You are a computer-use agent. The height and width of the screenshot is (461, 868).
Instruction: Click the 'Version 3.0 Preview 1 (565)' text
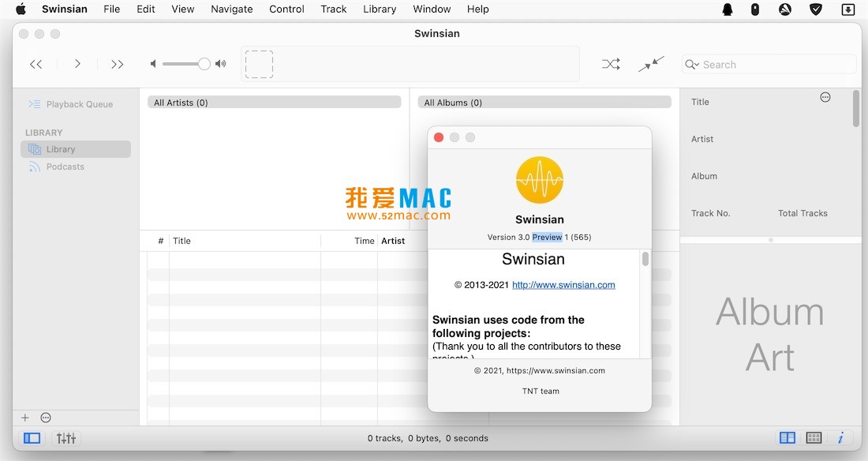point(539,237)
